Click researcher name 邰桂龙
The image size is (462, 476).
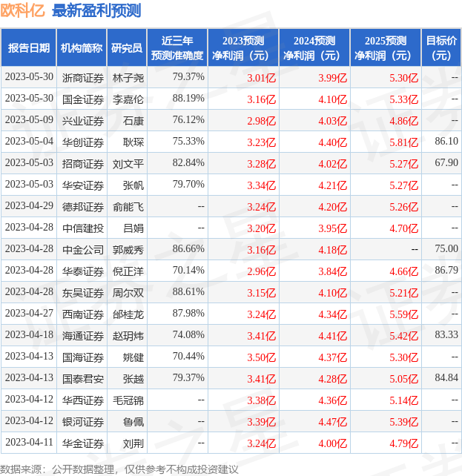tap(128, 314)
